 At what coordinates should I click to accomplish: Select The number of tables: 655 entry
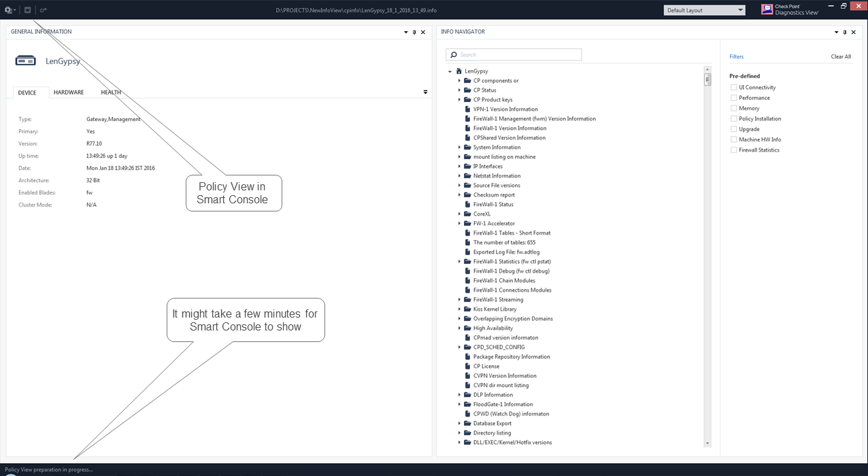[x=504, y=243]
